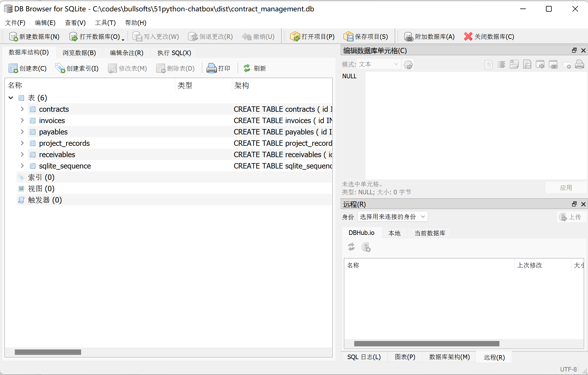Click DBHub.io refresh arrows icon
Screen dimensions: 588x375
[351, 247]
